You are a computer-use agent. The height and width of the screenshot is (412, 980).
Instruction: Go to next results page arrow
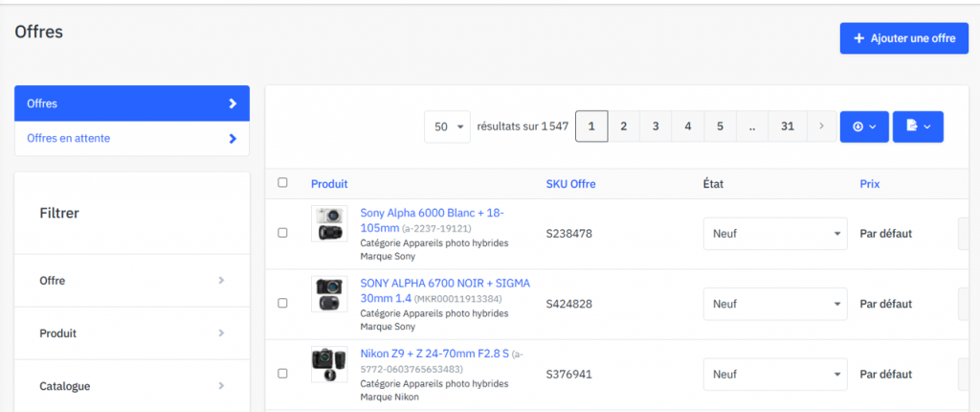820,126
